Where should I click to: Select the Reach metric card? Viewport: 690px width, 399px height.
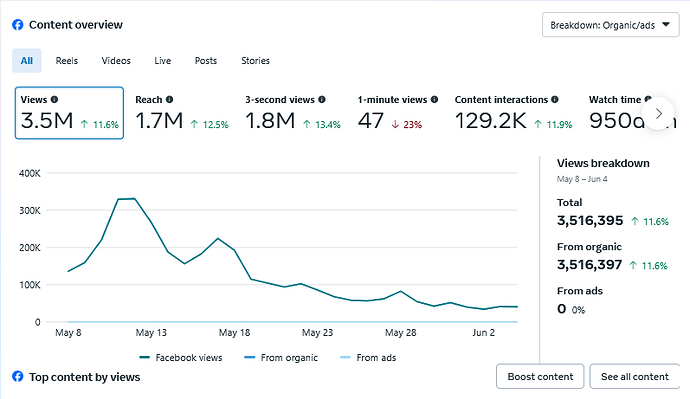pos(182,113)
